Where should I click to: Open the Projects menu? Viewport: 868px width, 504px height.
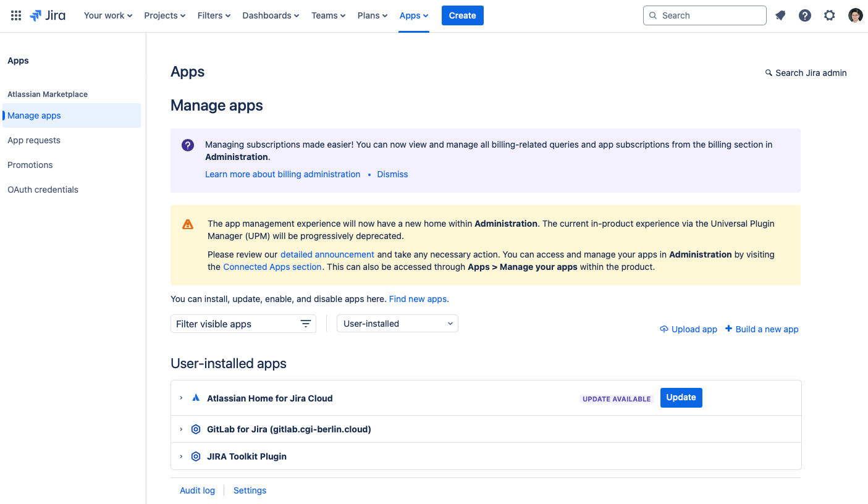coord(164,15)
